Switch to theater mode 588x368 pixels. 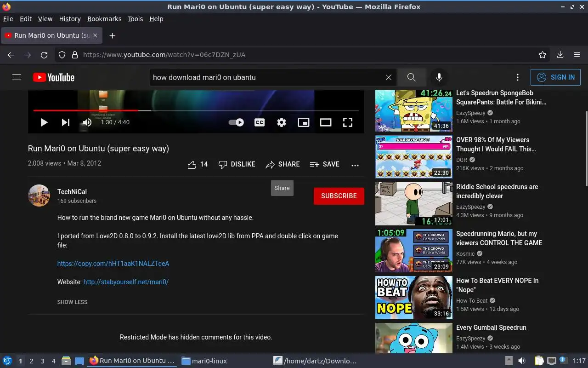(x=326, y=122)
